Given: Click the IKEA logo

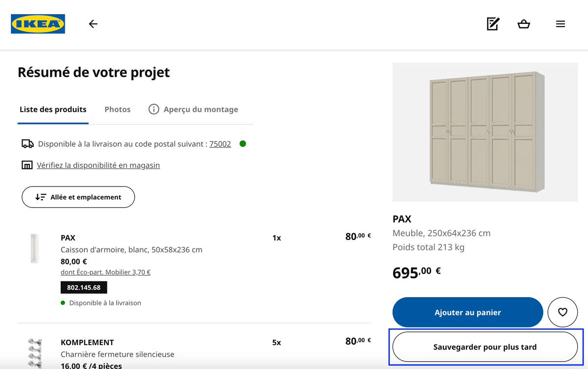Looking at the screenshot, I should point(38,24).
